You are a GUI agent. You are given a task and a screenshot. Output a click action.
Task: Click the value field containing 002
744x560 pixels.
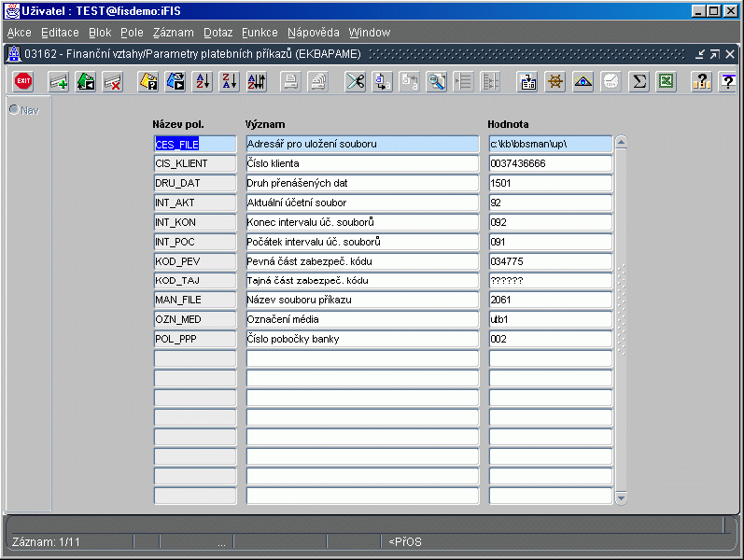click(x=551, y=339)
